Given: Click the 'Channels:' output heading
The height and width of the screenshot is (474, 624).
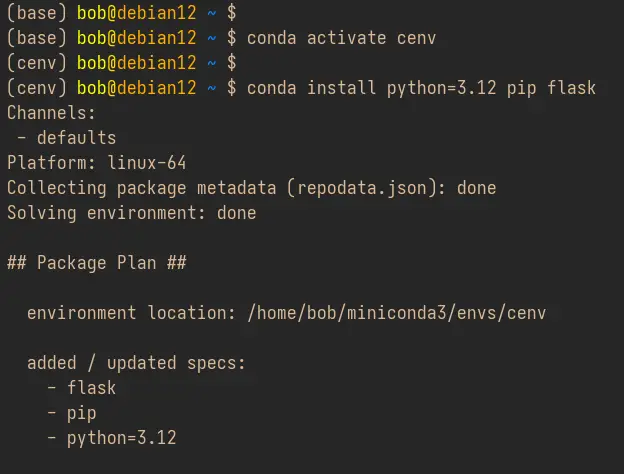Looking at the screenshot, I should pyautogui.click(x=51, y=113).
